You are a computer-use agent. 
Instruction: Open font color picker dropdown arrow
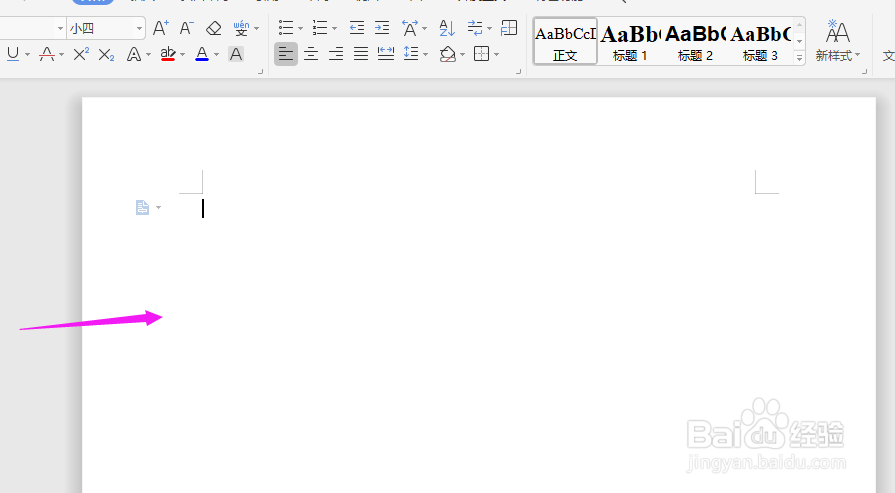tap(216, 55)
